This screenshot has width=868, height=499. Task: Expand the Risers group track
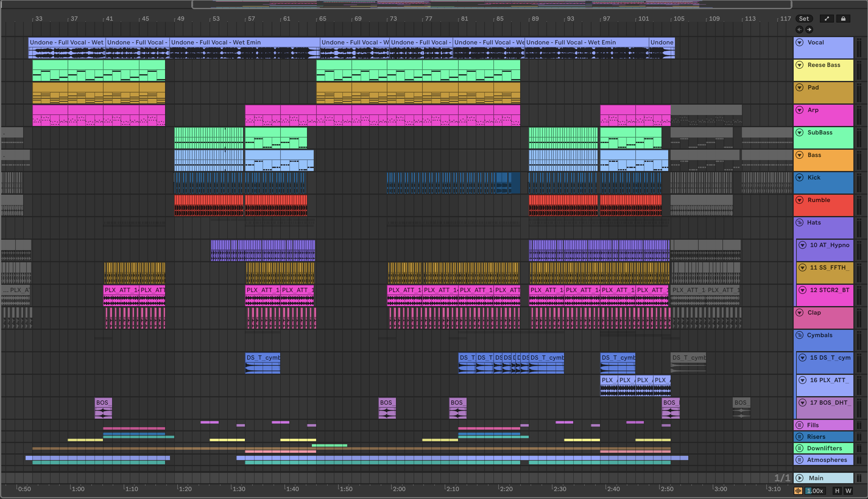[x=800, y=437]
